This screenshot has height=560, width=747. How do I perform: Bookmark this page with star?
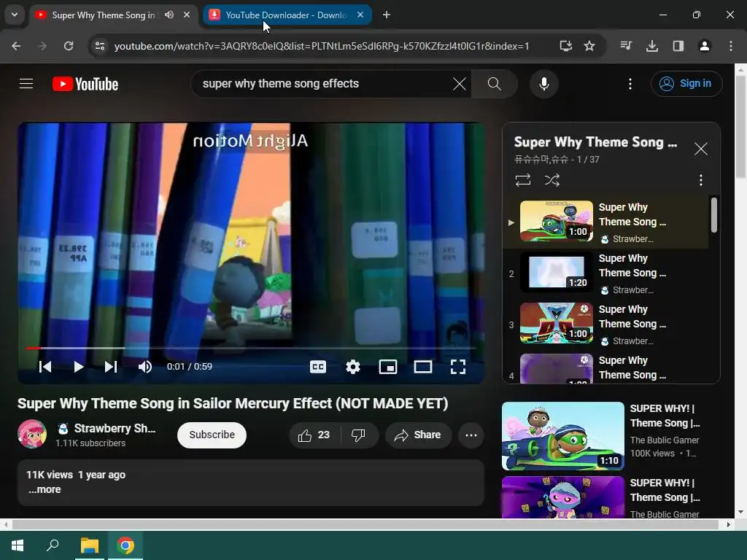(x=589, y=46)
